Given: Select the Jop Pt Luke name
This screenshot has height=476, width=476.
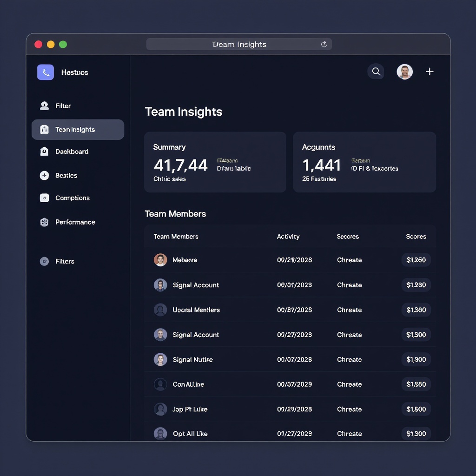Looking at the screenshot, I should click(190, 409).
